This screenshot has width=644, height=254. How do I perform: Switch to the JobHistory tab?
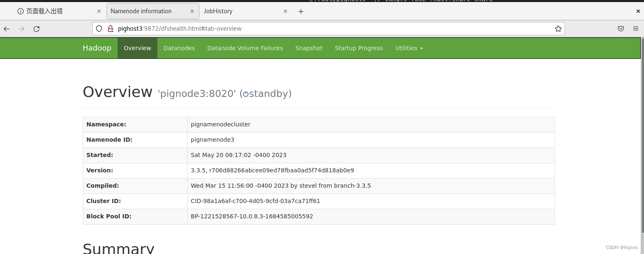(245, 11)
